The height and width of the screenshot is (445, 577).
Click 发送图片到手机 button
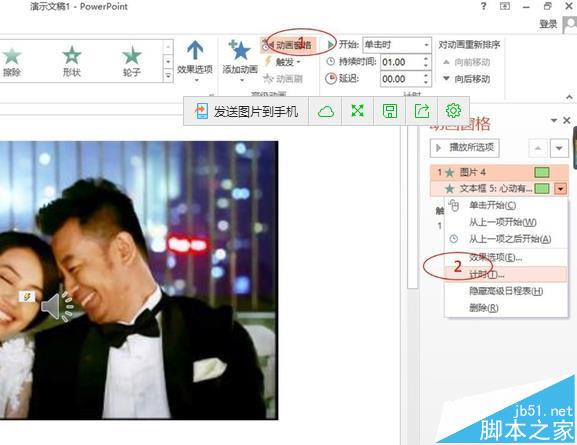[246, 111]
